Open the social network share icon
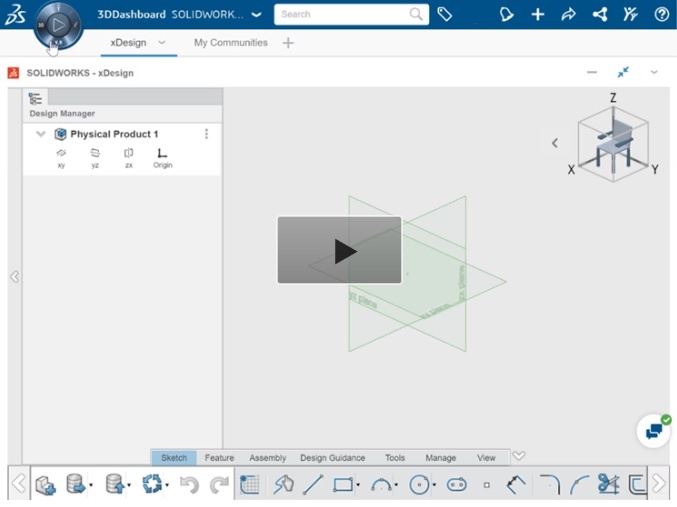Screen dimensions: 677x507 tap(600, 14)
